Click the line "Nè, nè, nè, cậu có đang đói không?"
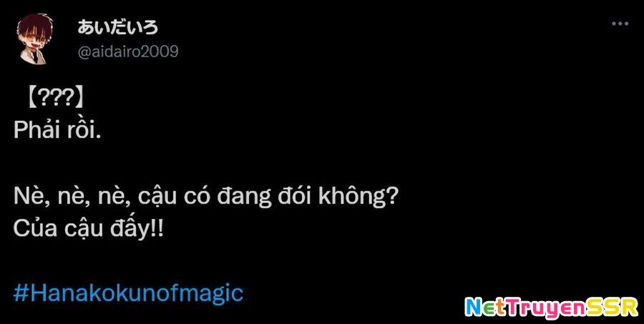 click(x=205, y=197)
